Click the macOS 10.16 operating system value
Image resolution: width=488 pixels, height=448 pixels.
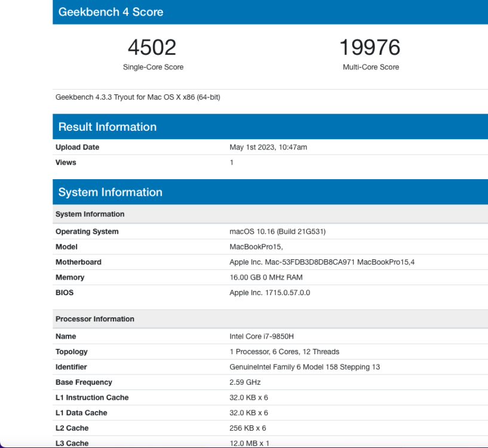[x=278, y=232]
